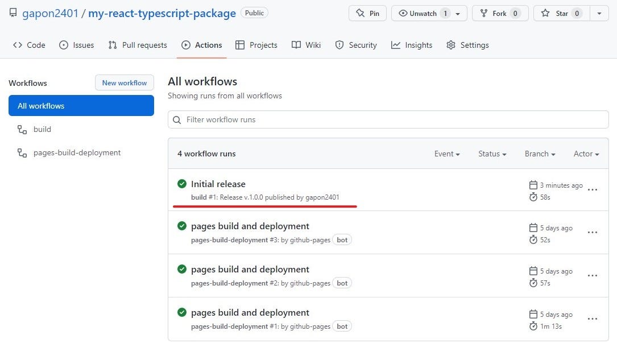Viewport: 617px width, 364px height.
Task: Click the success icon for pages-build-deployment #3
Action: pos(182,226)
